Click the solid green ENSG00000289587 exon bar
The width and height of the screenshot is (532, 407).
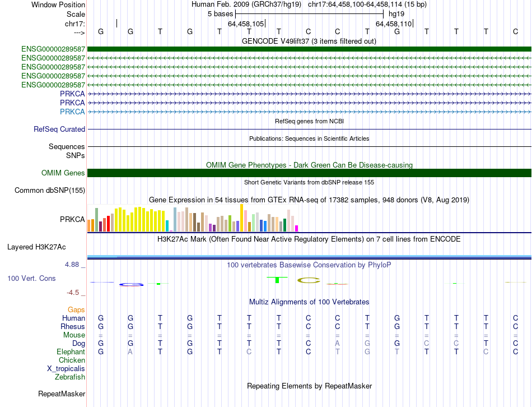click(309, 49)
